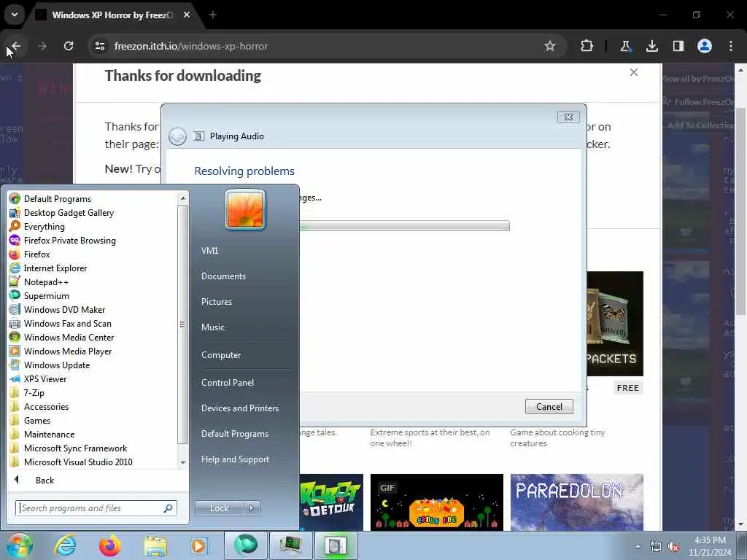The width and height of the screenshot is (747, 560).
Task: Close the Thanks for downloading popup
Action: (x=634, y=72)
